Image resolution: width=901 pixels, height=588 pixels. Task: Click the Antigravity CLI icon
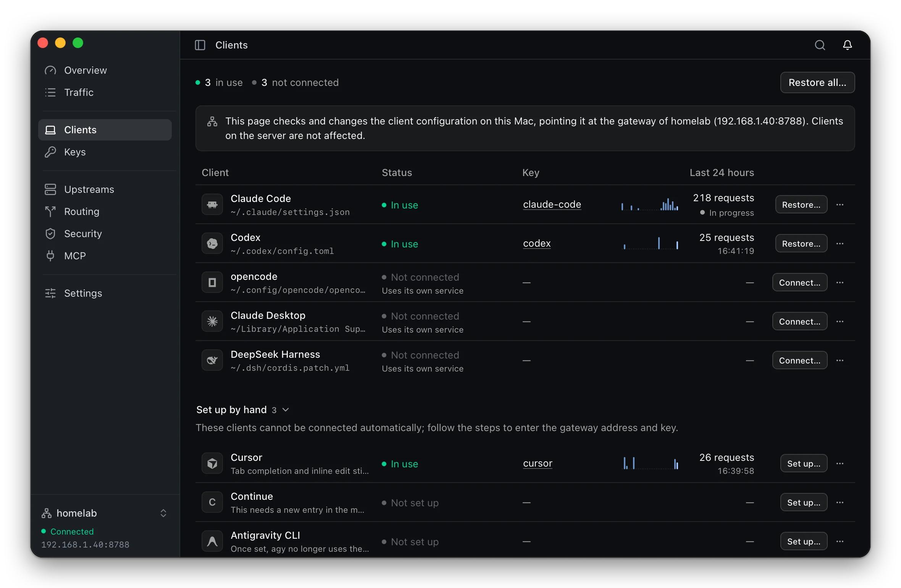tap(212, 541)
